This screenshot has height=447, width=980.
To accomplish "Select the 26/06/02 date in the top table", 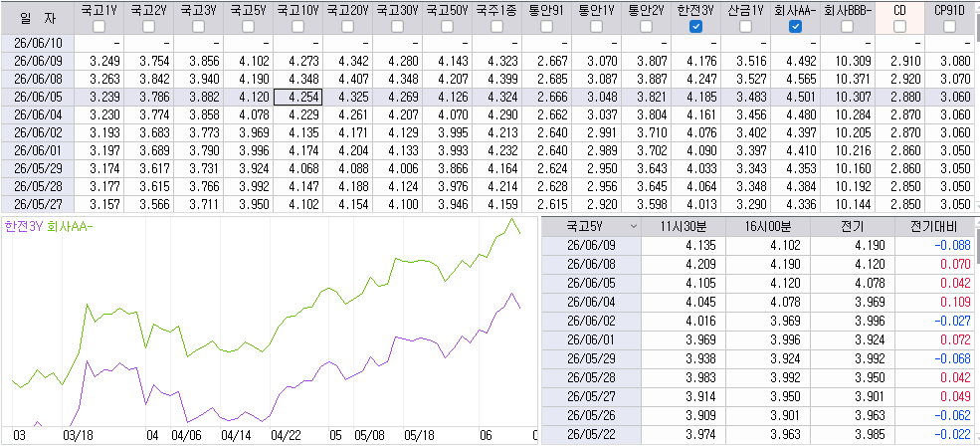I will click(x=37, y=133).
